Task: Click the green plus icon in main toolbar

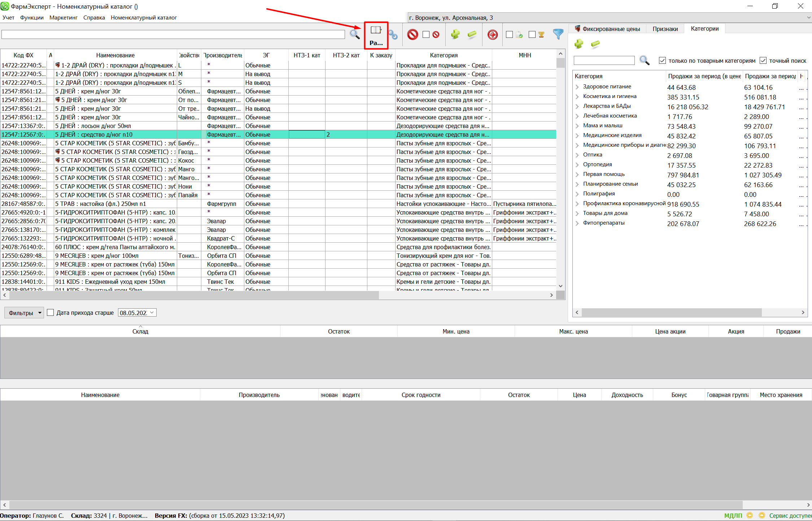Action: pyautogui.click(x=455, y=34)
